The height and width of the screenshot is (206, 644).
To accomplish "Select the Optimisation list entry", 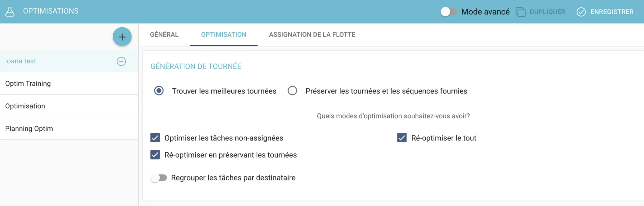I will pos(69,106).
